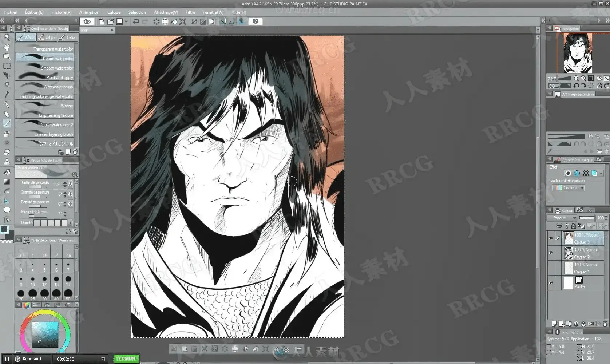Create new raster layer icon in Calque panel

(554, 324)
